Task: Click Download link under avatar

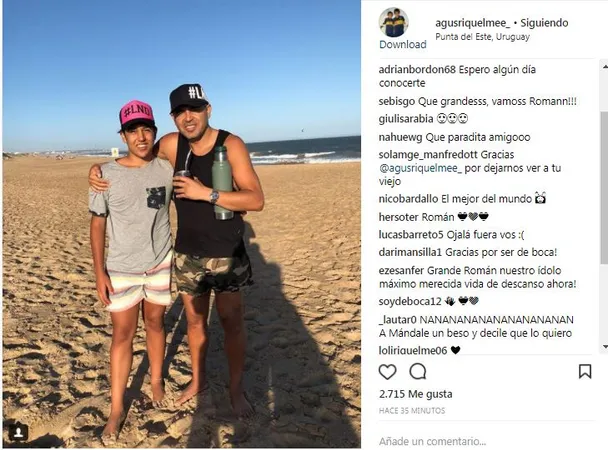Action: [402, 45]
